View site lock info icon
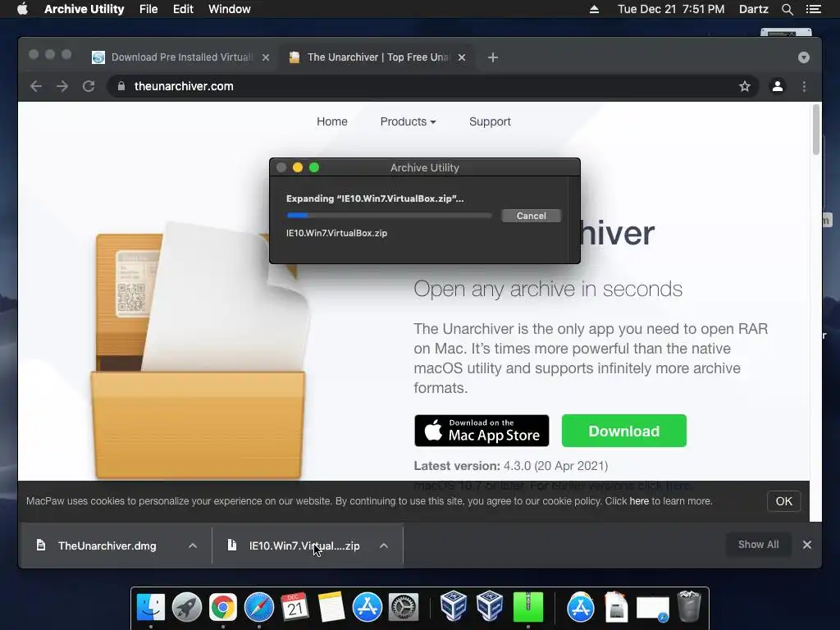Screen dimensions: 840x630 coord(121,86)
